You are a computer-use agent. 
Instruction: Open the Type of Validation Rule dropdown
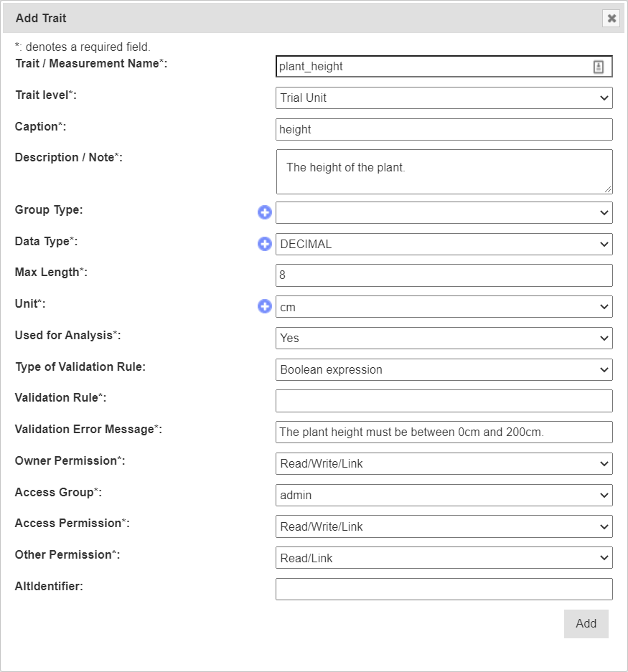pos(444,369)
